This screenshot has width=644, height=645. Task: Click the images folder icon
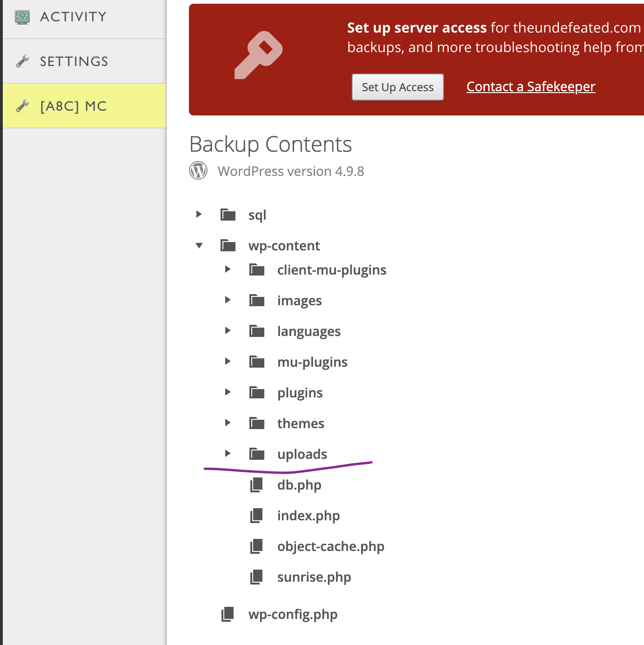tap(257, 300)
